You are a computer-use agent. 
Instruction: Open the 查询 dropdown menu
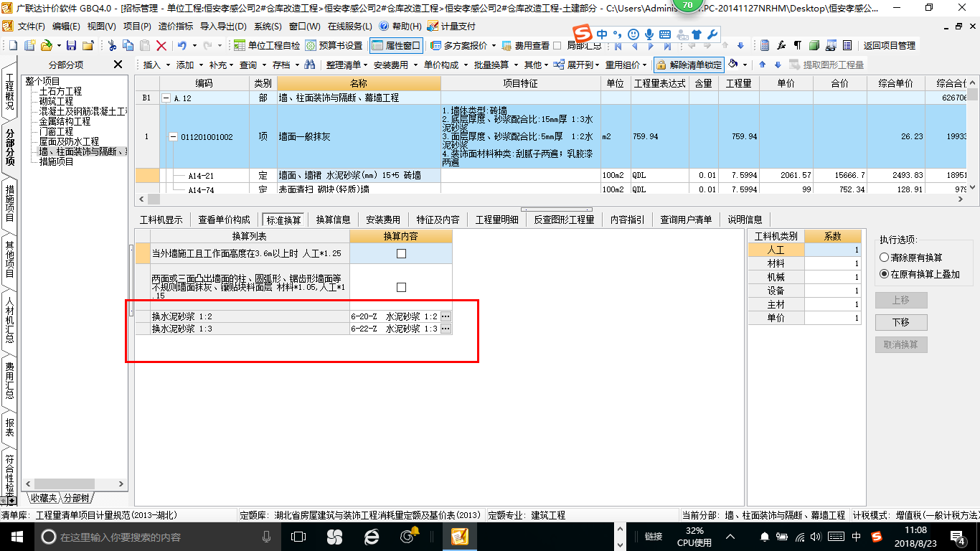(x=252, y=65)
